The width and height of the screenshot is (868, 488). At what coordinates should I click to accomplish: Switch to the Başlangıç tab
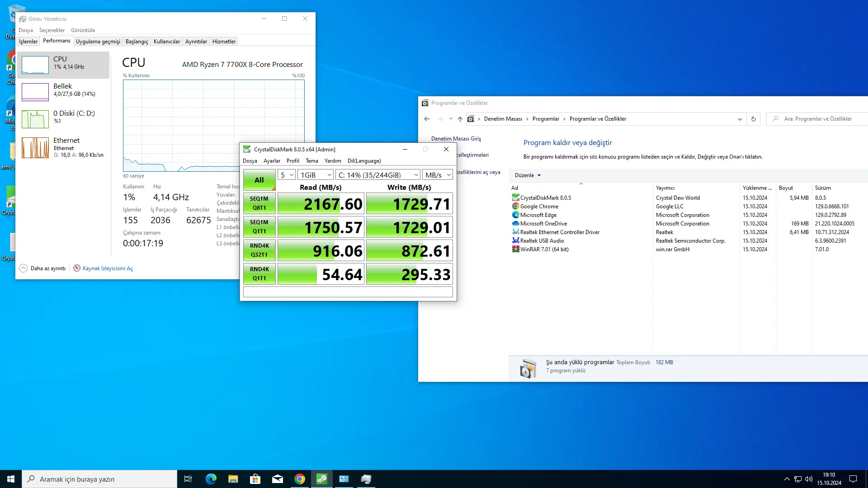click(x=137, y=42)
